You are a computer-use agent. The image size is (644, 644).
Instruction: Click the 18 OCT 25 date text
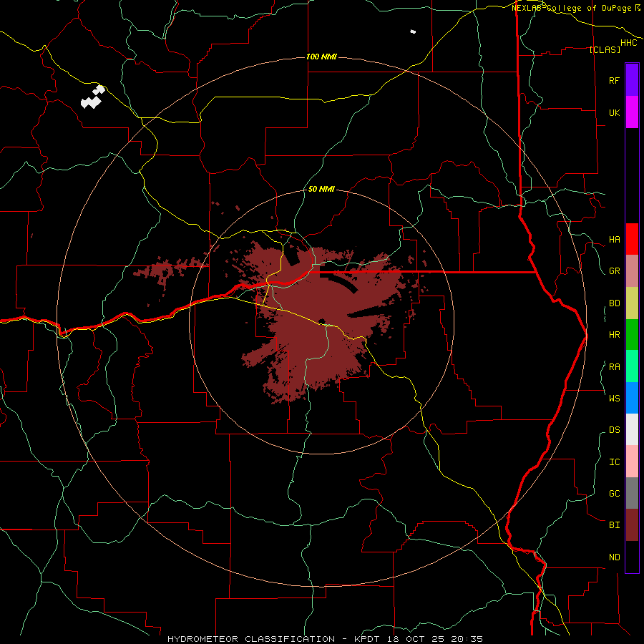coord(417,639)
